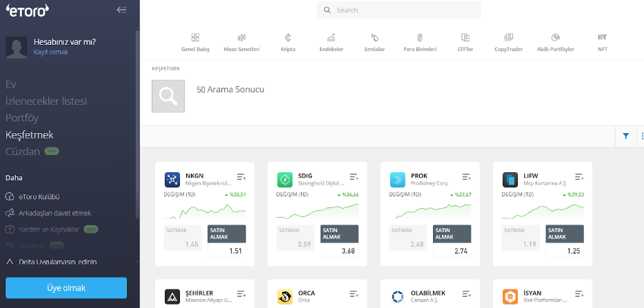Click the PROK stock logo
The image size is (644, 308).
coord(398,180)
